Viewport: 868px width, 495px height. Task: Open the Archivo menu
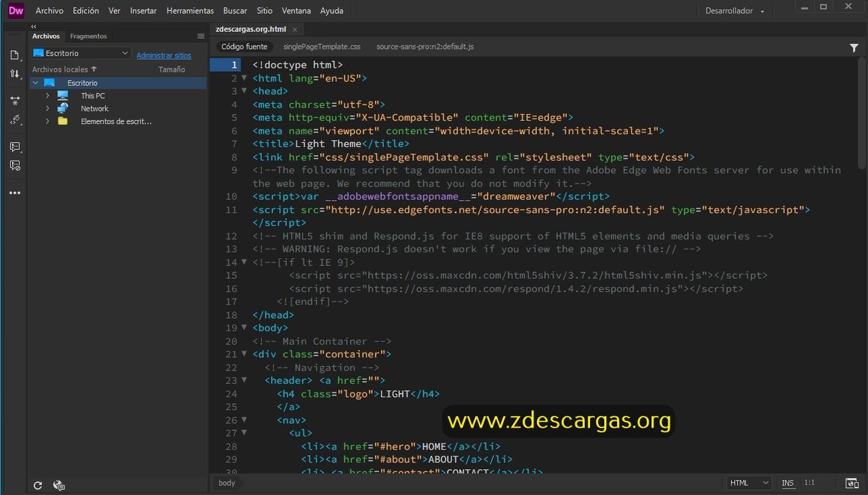50,11
